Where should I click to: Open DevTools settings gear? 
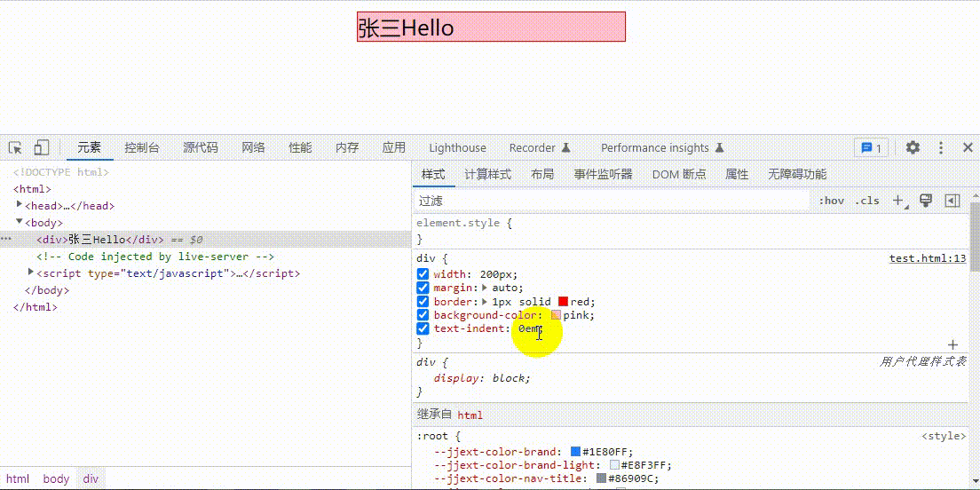(x=913, y=148)
